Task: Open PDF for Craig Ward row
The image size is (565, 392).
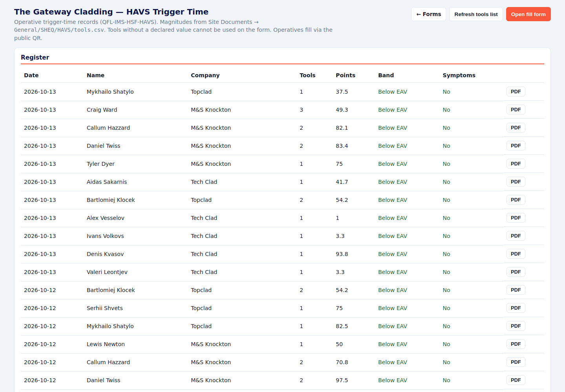Action: pos(516,110)
